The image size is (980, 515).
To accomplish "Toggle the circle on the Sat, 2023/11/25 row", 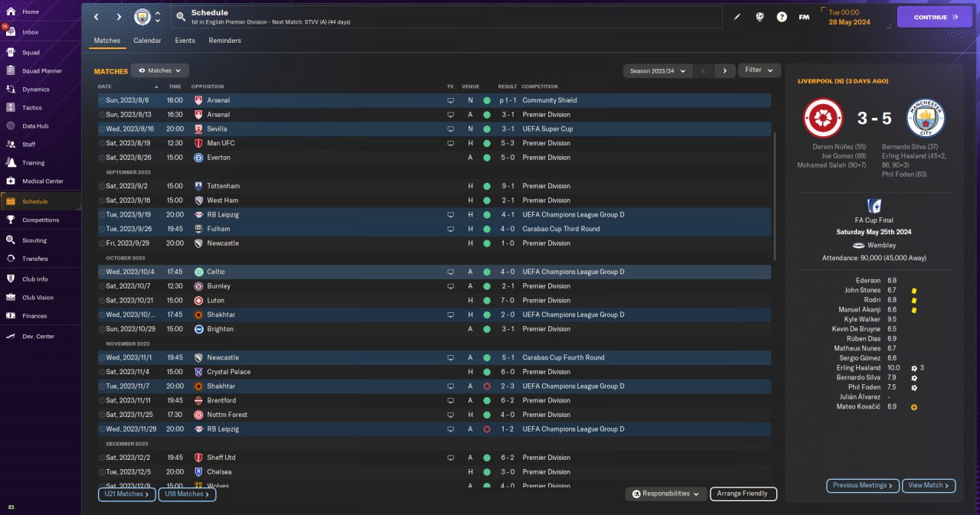I will pyautogui.click(x=102, y=415).
